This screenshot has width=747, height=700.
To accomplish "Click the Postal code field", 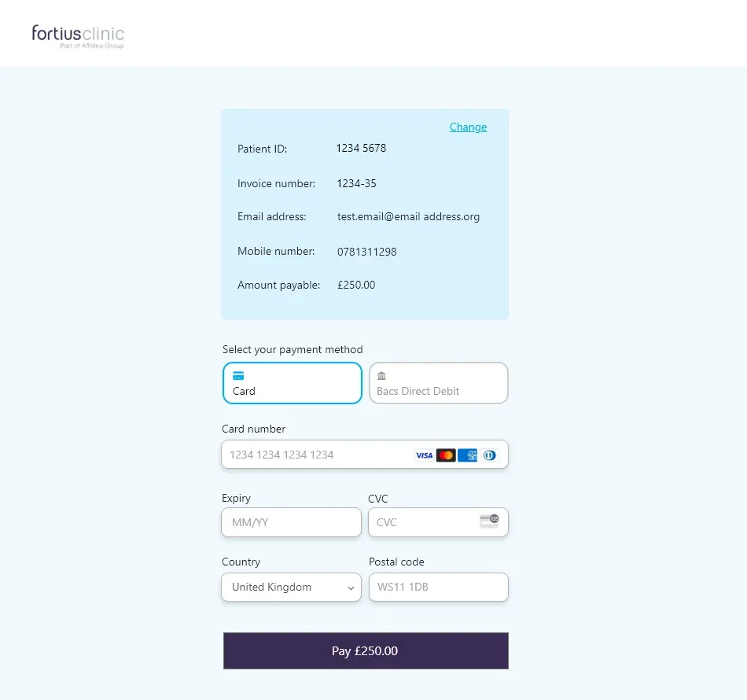I will coord(438,587).
